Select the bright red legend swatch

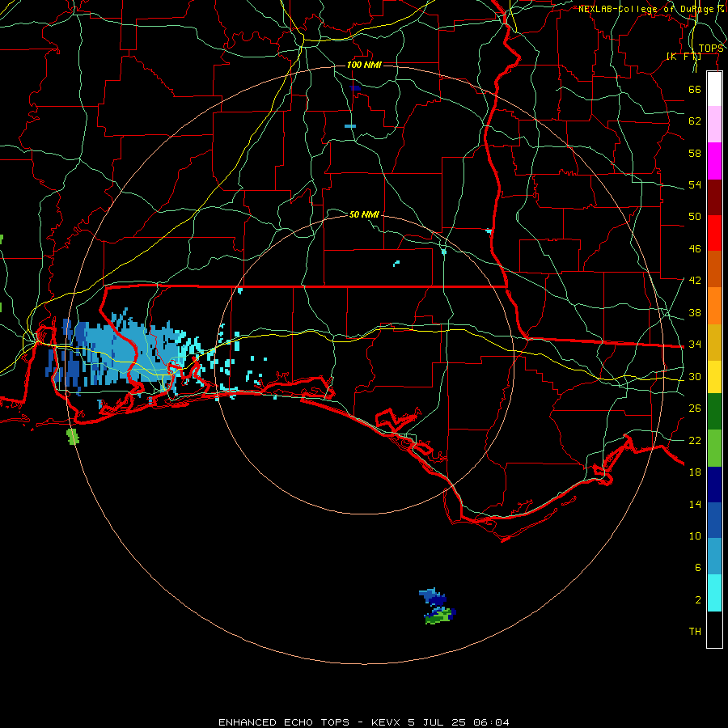click(x=714, y=233)
